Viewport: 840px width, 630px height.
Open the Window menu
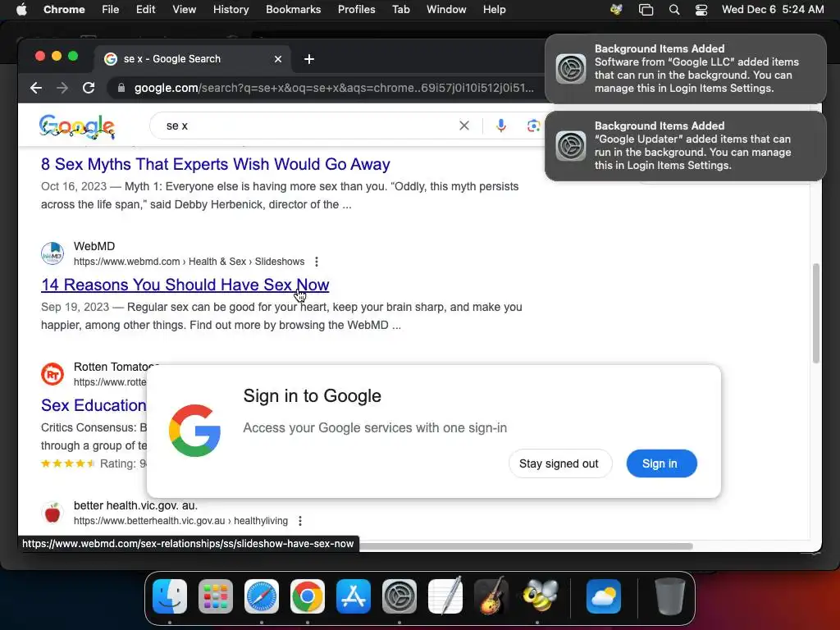[x=446, y=10]
